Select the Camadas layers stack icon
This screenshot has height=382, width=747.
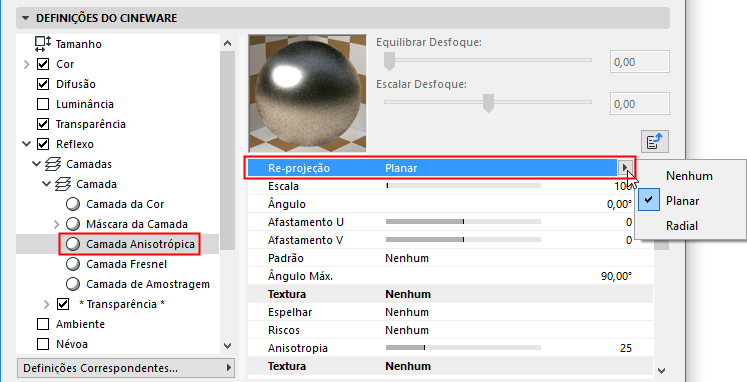click(x=53, y=164)
